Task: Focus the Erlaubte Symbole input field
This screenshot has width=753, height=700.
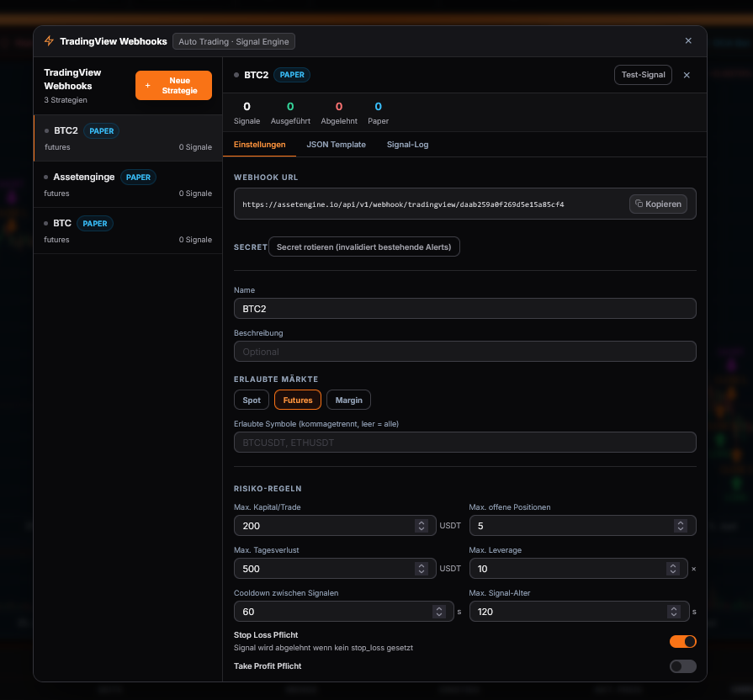Action: click(465, 443)
